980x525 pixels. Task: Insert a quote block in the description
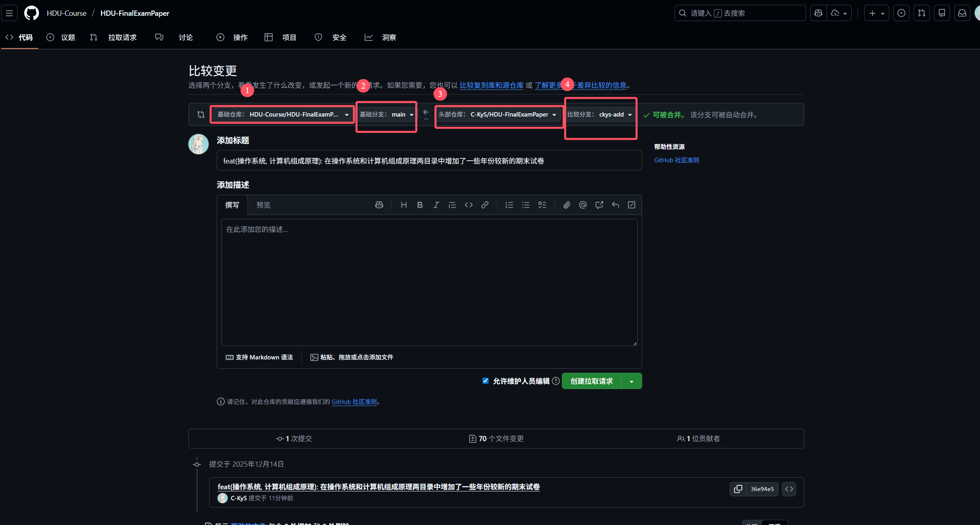coord(452,205)
